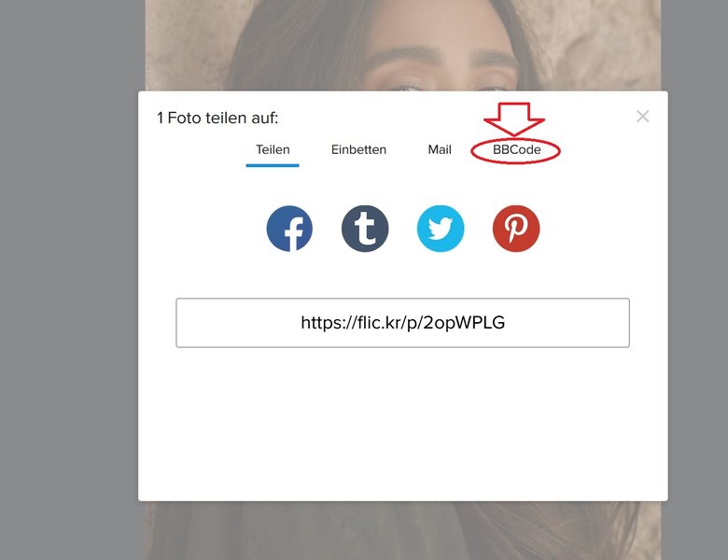Share the photo on Facebook
Image resolution: width=728 pixels, height=560 pixels.
pos(289,229)
